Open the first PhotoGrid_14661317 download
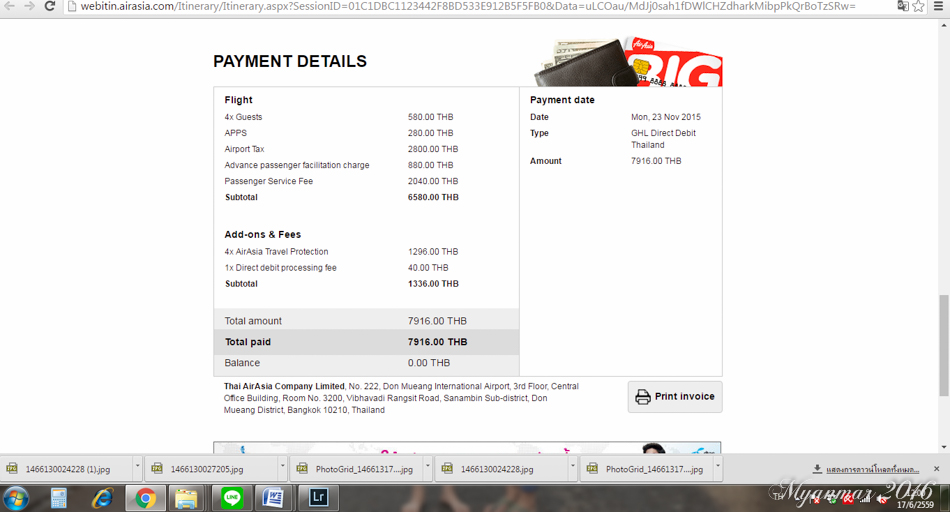The width and height of the screenshot is (950, 512). coord(364,469)
